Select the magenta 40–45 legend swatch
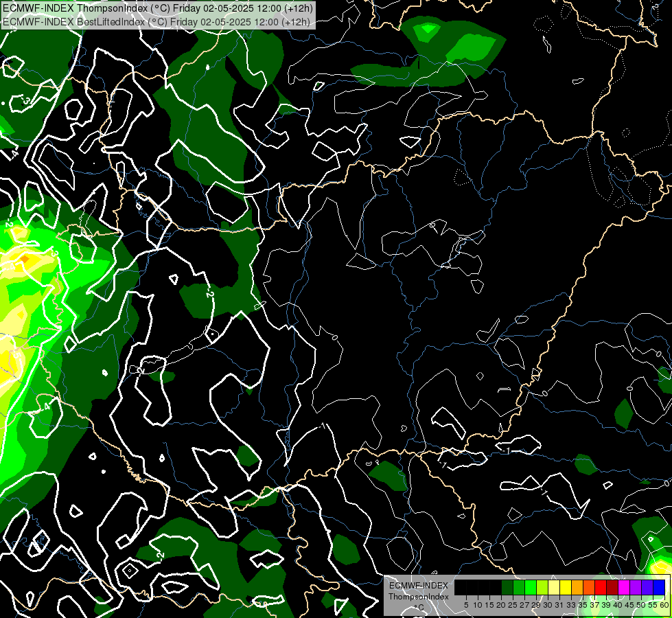Screen dimensions: 672x618 point(624,587)
